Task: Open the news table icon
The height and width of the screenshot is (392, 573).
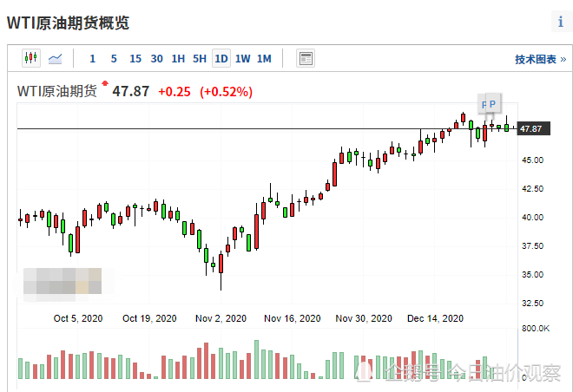Action: (x=306, y=58)
